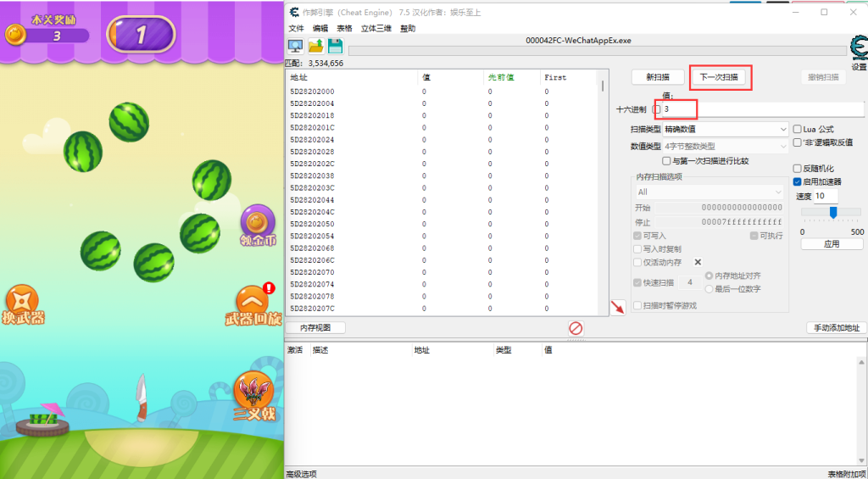Open the 扫描类型 精确数值 dropdown
This screenshot has height=479, width=868.
[x=726, y=129]
